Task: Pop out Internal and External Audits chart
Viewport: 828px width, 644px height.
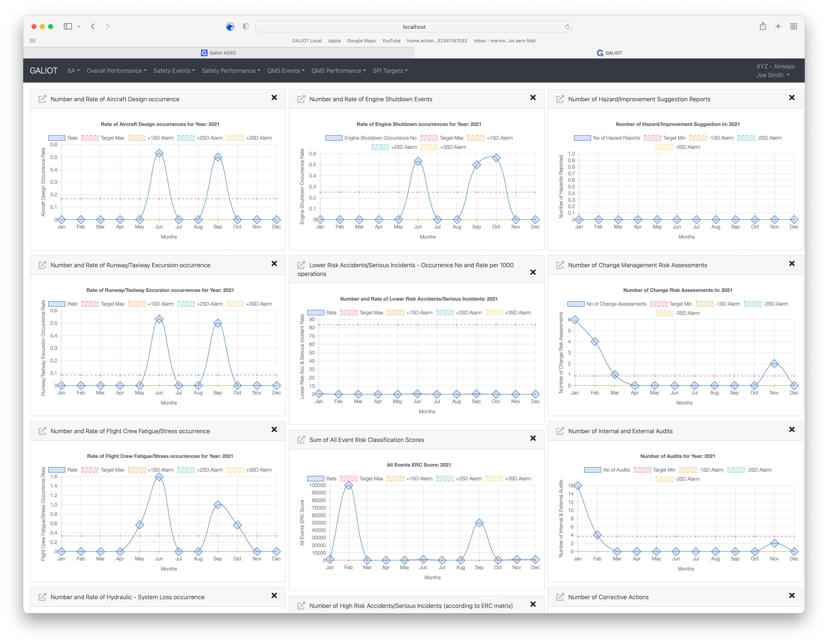Action: click(560, 431)
